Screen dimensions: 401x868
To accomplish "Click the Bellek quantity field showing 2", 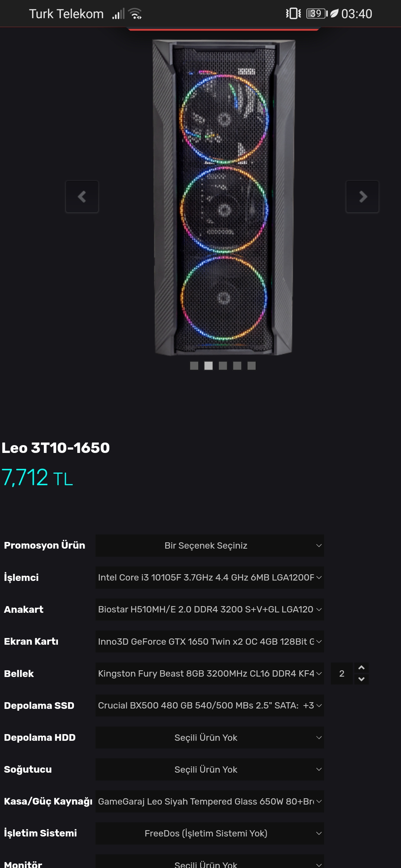I will pos(342,674).
